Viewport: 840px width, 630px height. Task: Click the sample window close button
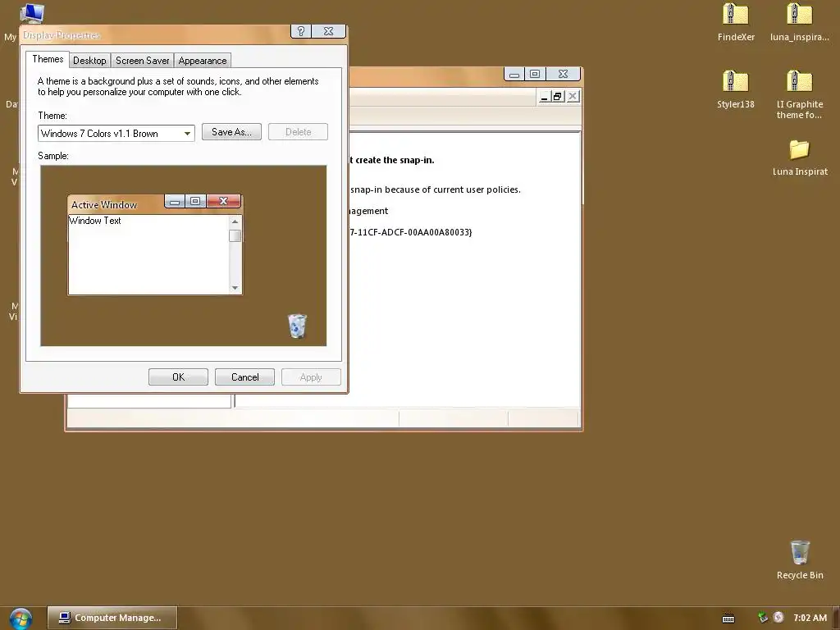click(223, 201)
